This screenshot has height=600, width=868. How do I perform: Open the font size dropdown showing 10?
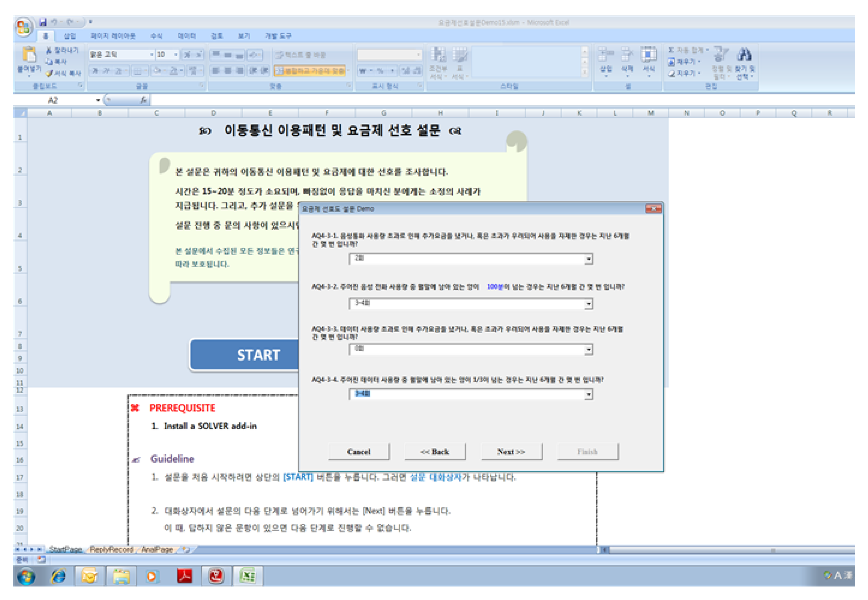tap(176, 55)
